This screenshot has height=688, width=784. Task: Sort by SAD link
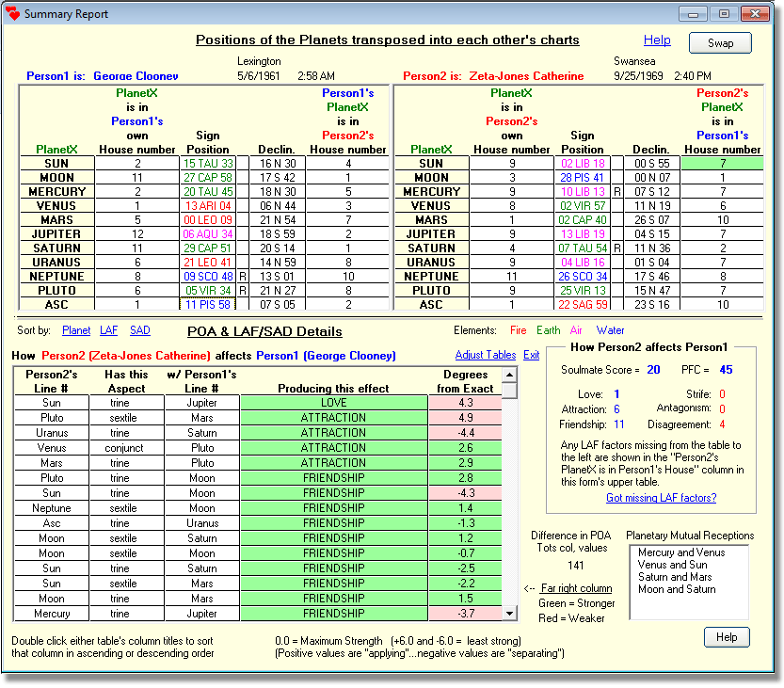tap(139, 330)
